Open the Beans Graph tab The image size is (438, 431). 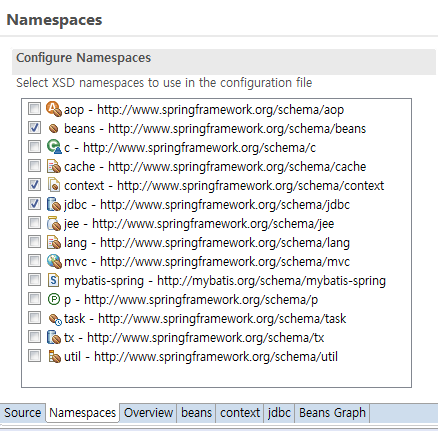click(332, 413)
